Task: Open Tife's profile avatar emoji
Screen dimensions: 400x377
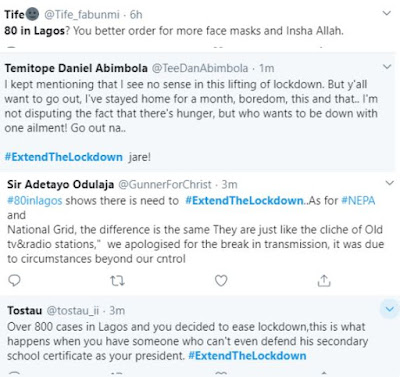Action: (x=33, y=14)
